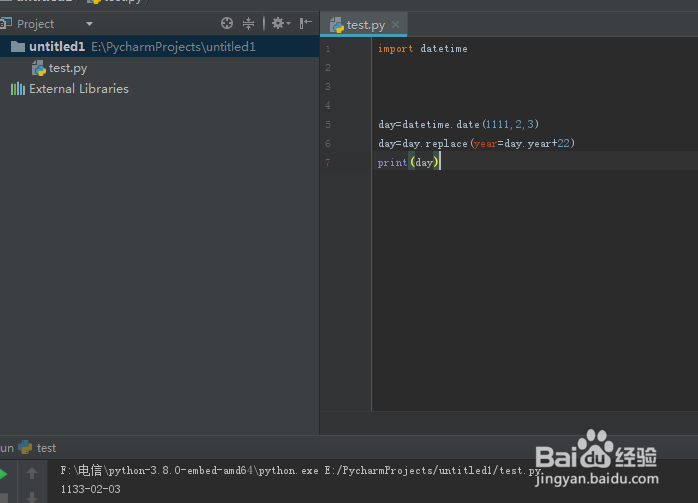Click line number 1 in gutter
Screen dimensions: 698x503
(328, 49)
